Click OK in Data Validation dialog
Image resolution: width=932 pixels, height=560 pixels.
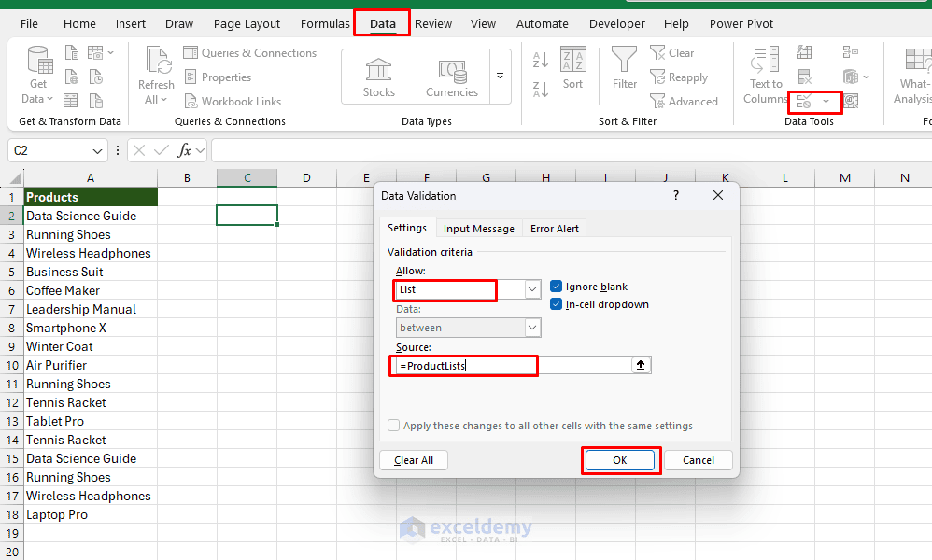pyautogui.click(x=620, y=460)
